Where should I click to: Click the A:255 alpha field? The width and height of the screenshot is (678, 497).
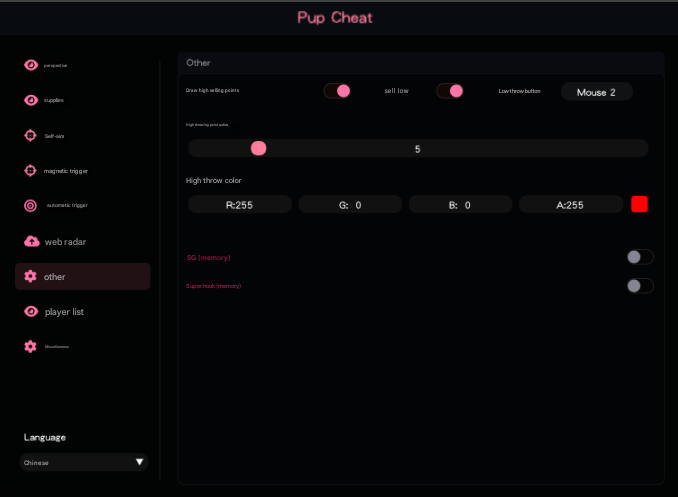tap(571, 205)
